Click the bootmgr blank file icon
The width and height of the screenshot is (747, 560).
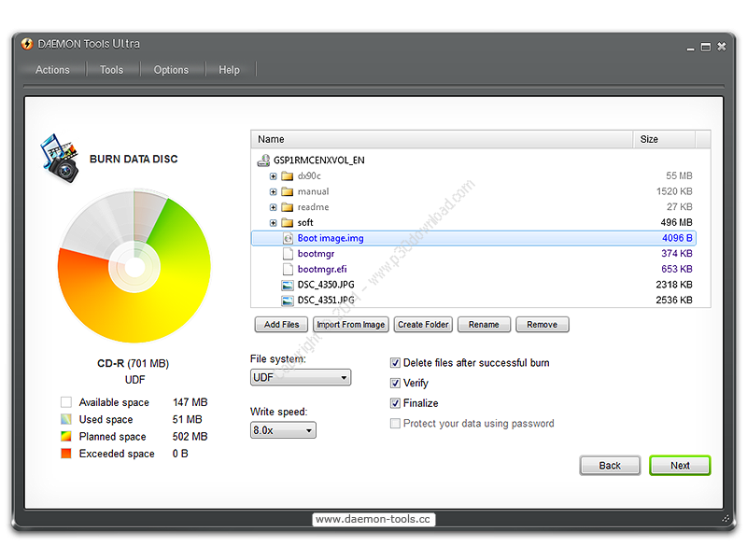coord(288,254)
